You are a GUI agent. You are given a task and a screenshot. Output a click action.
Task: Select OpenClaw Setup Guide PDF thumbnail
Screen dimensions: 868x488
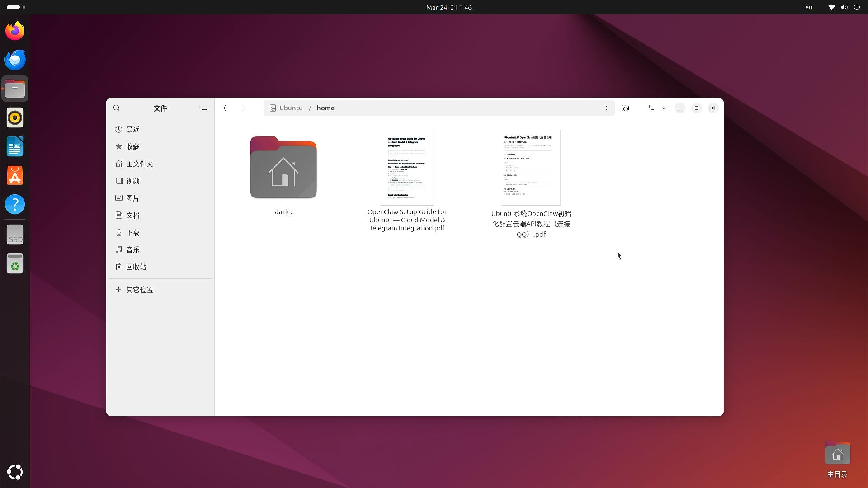click(x=407, y=168)
